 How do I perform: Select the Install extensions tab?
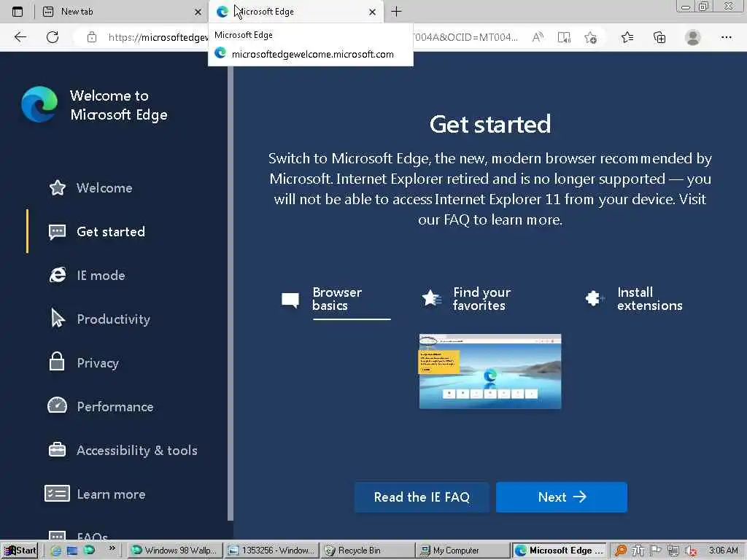650,299
